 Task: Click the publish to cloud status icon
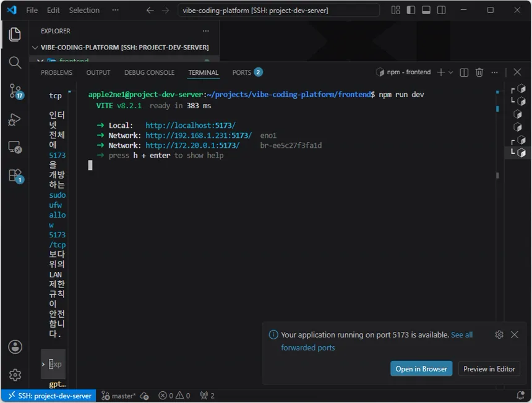click(x=145, y=396)
